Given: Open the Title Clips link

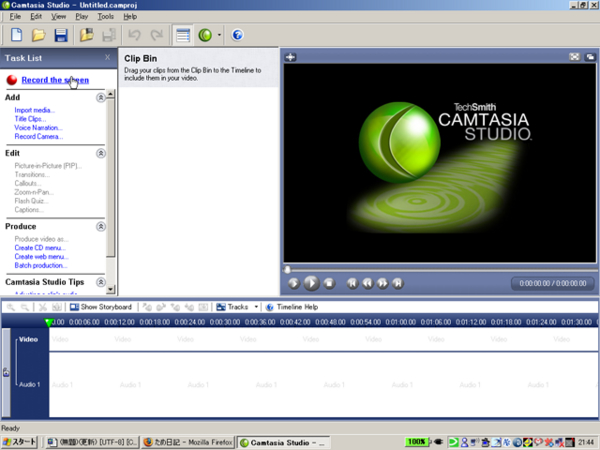Looking at the screenshot, I should pos(30,119).
